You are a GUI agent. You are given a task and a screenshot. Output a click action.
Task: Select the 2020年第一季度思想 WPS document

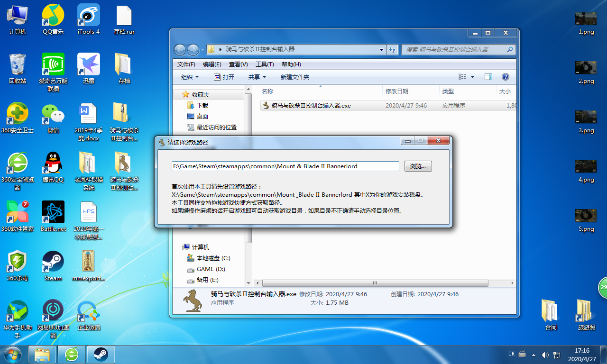click(x=89, y=220)
